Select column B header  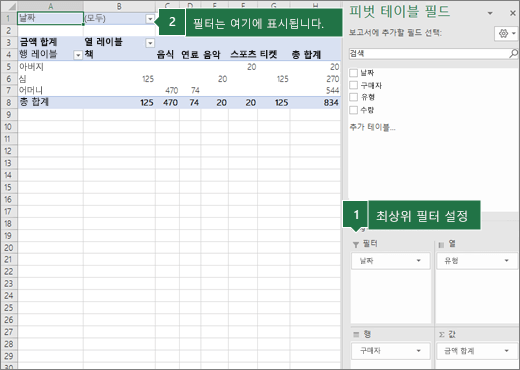(119, 6)
